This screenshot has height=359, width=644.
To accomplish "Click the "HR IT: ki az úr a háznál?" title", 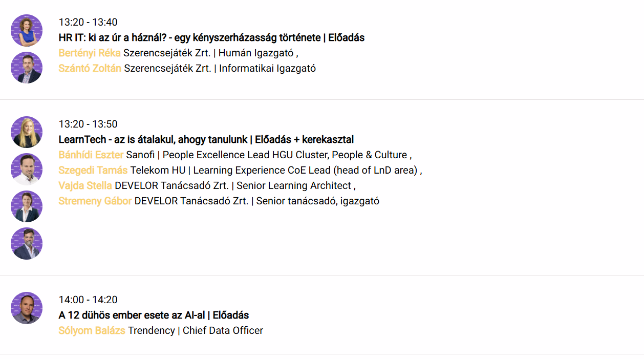I will [211, 37].
